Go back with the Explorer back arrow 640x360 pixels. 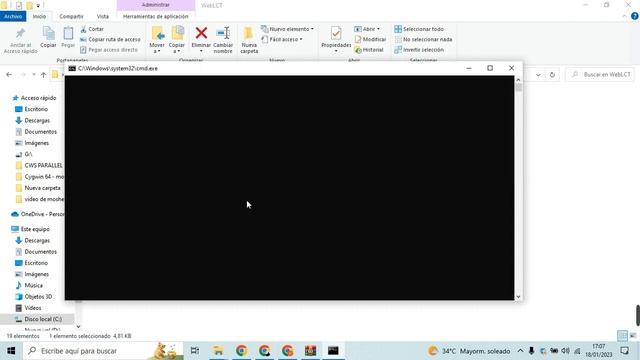point(9,75)
